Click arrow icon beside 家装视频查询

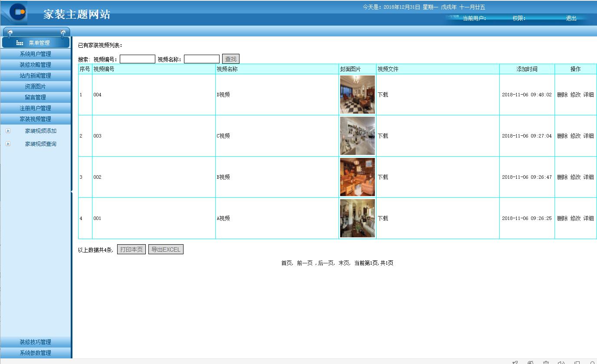point(8,144)
